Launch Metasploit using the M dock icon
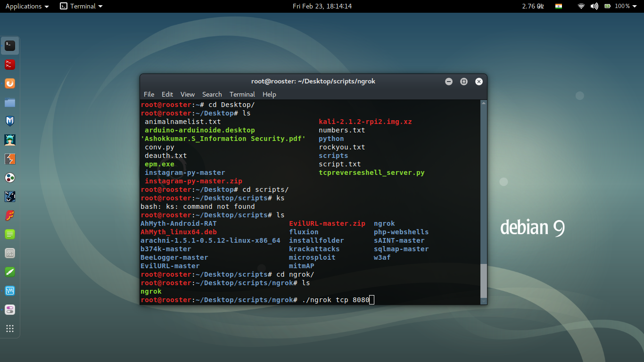The width and height of the screenshot is (644, 362). 10,121
